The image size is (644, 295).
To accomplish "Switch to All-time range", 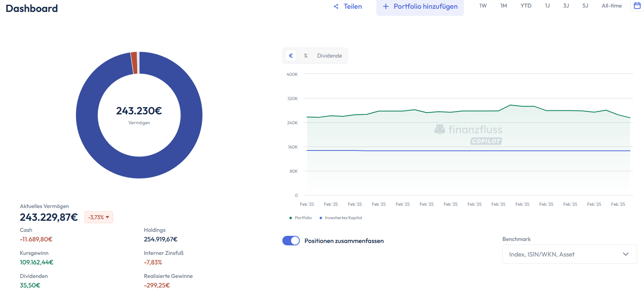I will (x=611, y=6).
